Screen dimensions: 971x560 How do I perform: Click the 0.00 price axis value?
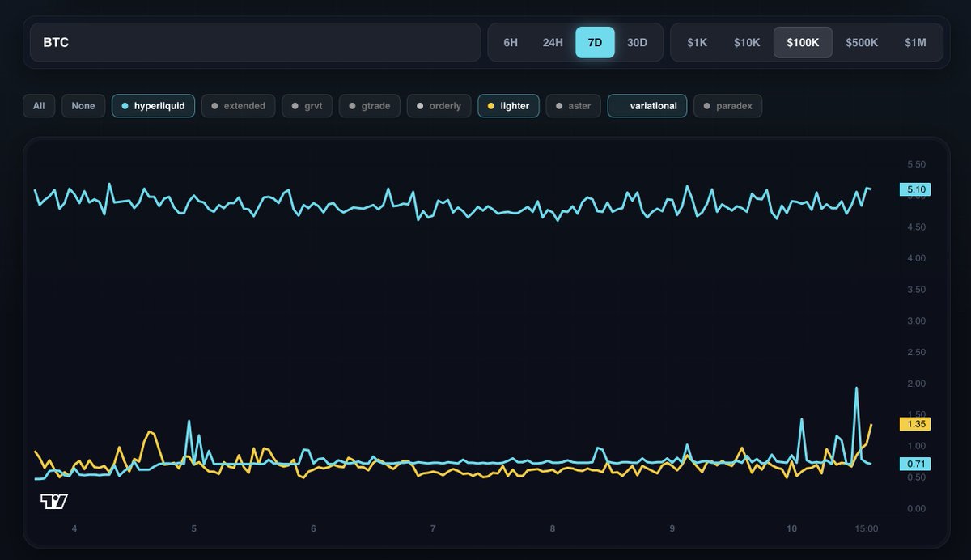click(917, 508)
